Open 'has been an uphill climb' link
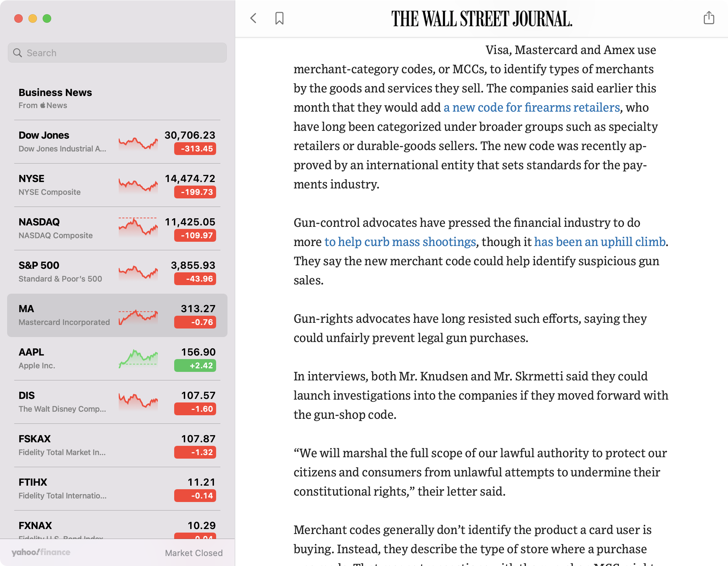The image size is (728, 566). [x=600, y=242]
